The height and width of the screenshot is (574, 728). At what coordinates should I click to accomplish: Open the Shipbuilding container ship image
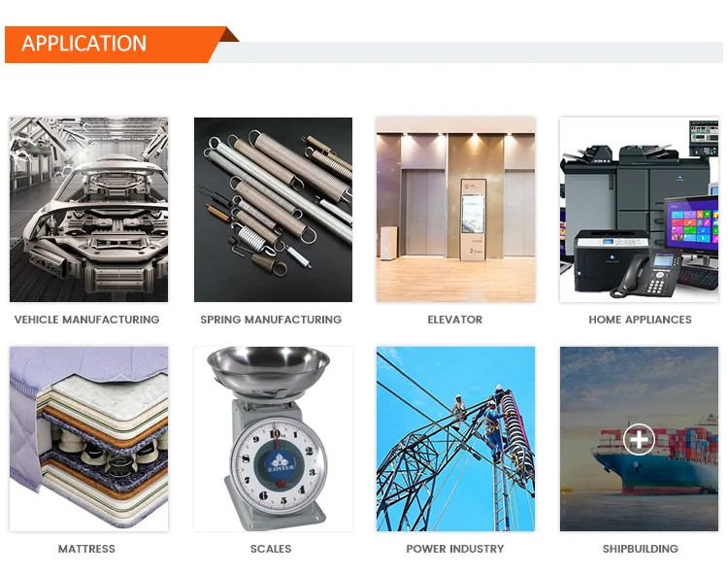click(639, 439)
